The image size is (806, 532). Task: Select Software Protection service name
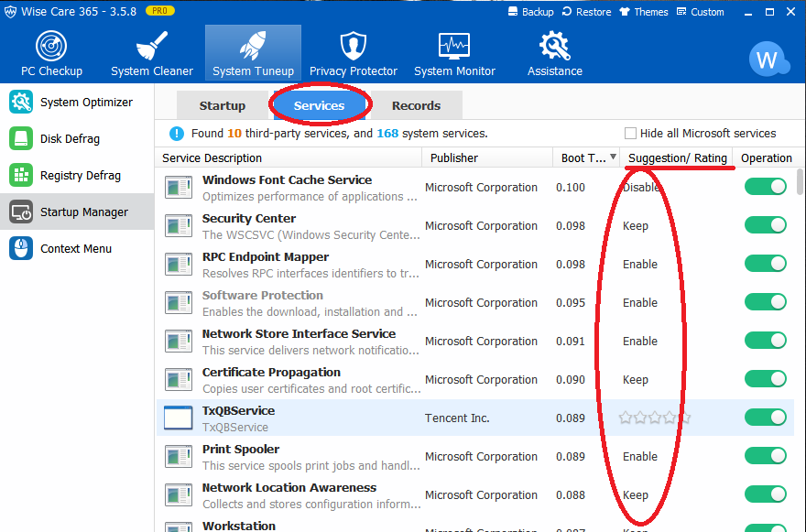coord(263,296)
